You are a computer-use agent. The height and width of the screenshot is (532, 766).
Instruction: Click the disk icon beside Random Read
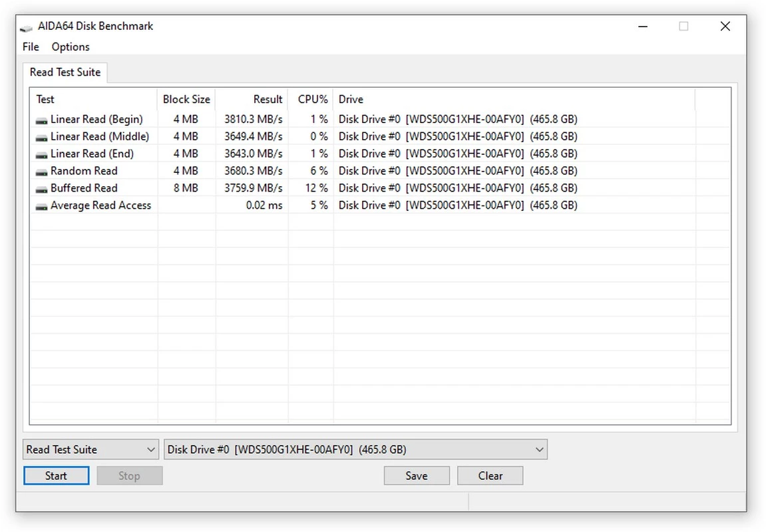point(41,172)
